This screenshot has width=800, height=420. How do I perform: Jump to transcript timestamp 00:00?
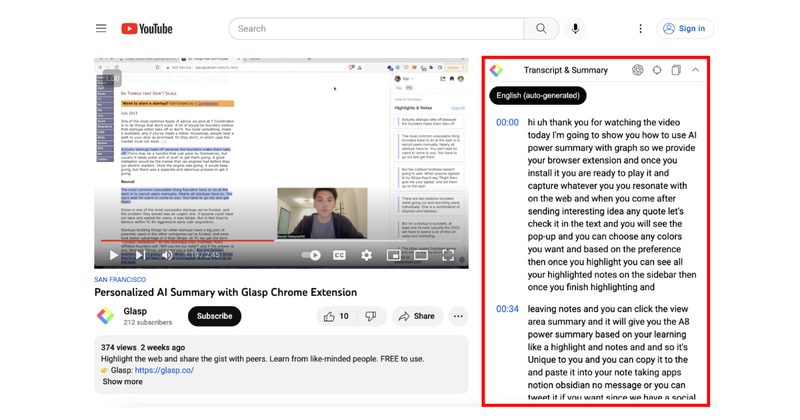(x=507, y=122)
